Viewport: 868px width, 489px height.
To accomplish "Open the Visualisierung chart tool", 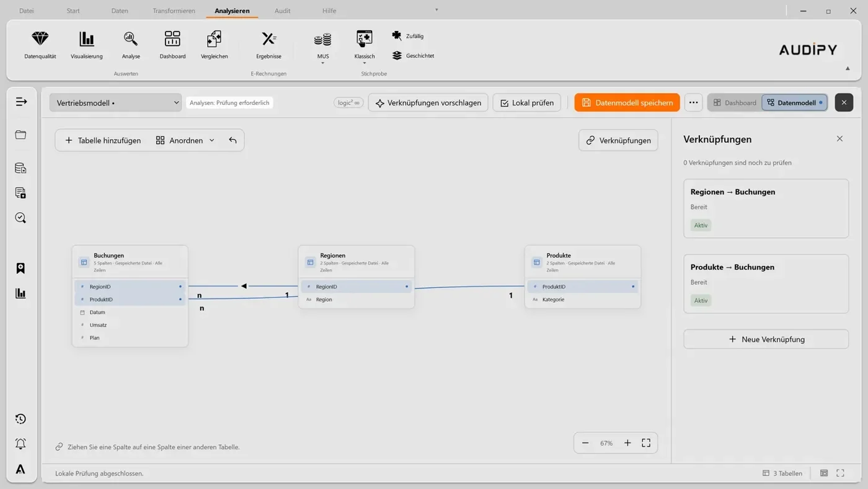I will [87, 45].
